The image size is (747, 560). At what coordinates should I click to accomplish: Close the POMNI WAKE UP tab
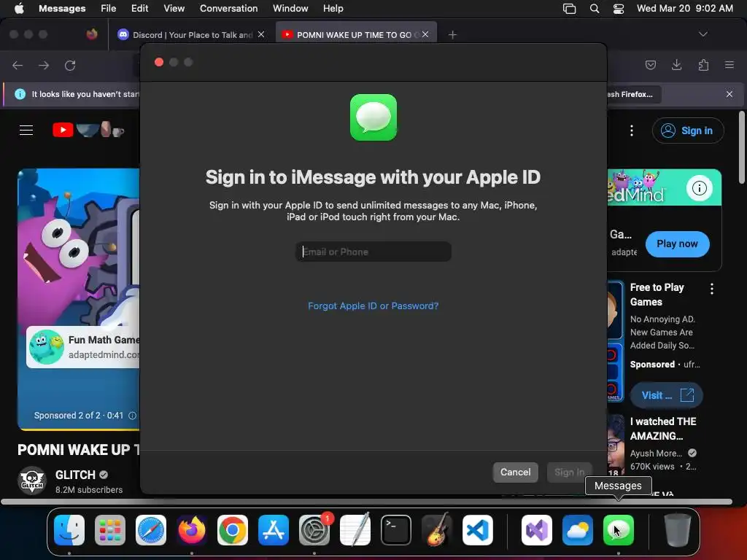point(425,34)
